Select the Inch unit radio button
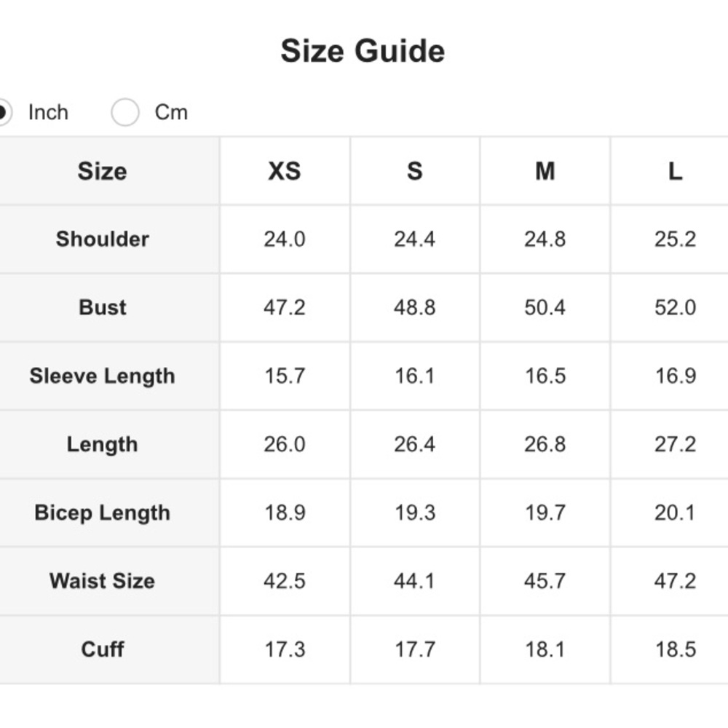The image size is (728, 728). [3, 113]
